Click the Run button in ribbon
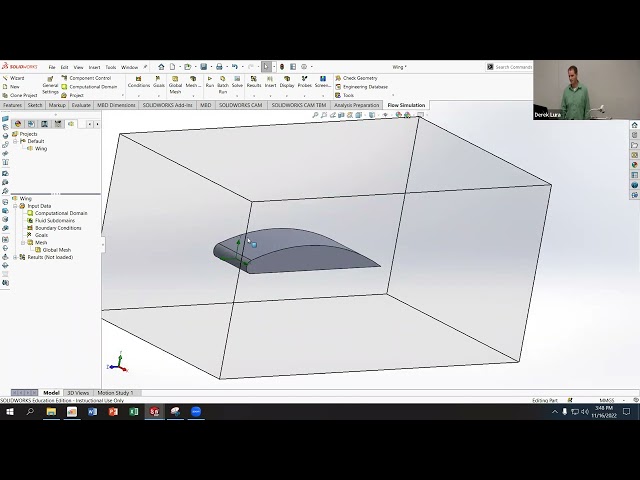This screenshot has height=480, width=640. pos(210,82)
